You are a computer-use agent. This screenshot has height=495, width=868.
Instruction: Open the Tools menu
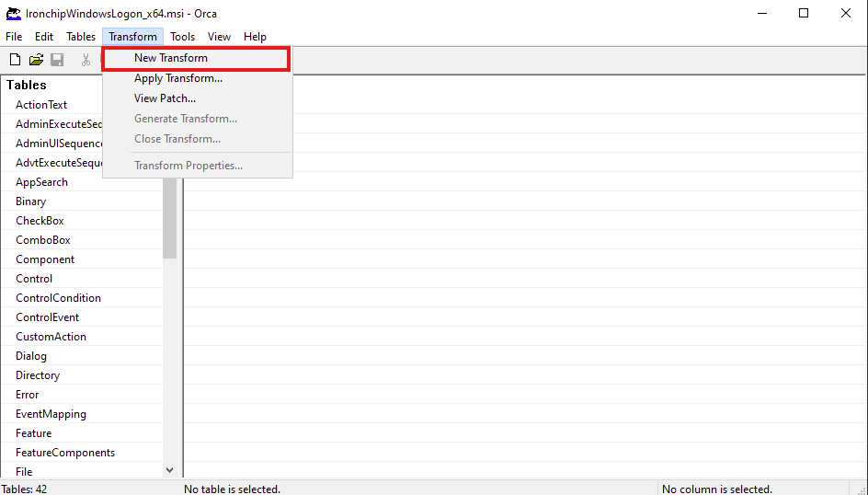182,37
